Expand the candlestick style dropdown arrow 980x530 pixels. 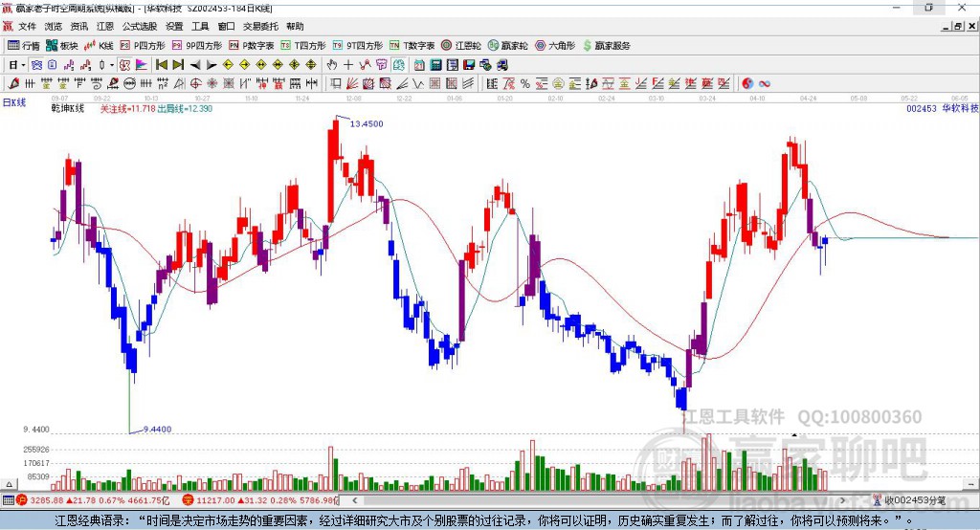pos(112,65)
